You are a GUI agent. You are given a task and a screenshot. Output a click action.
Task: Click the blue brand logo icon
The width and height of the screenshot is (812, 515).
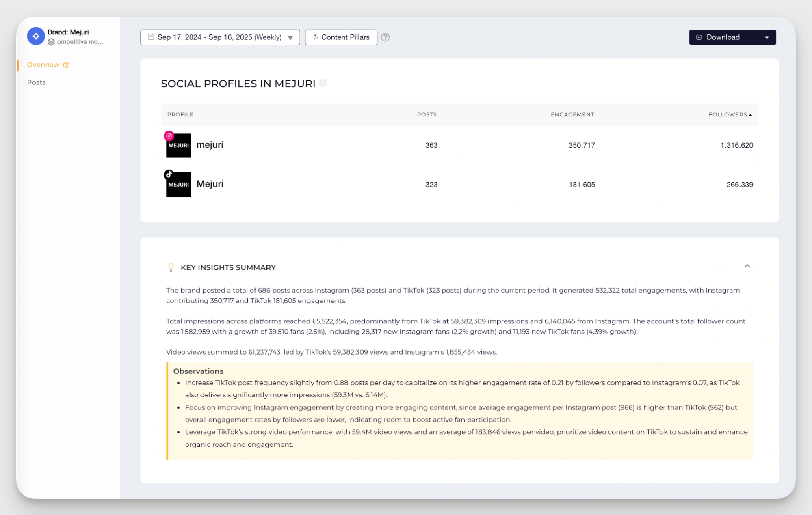pos(36,37)
